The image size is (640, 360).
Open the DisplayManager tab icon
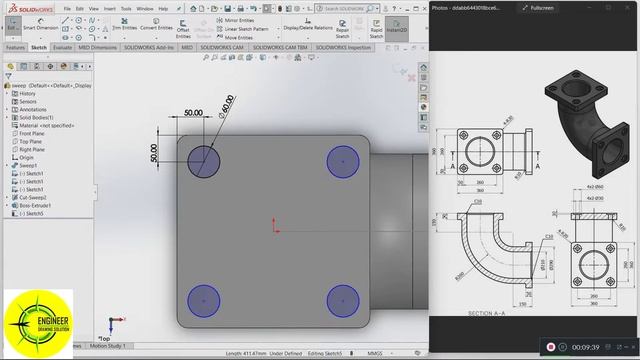click(x=63, y=66)
